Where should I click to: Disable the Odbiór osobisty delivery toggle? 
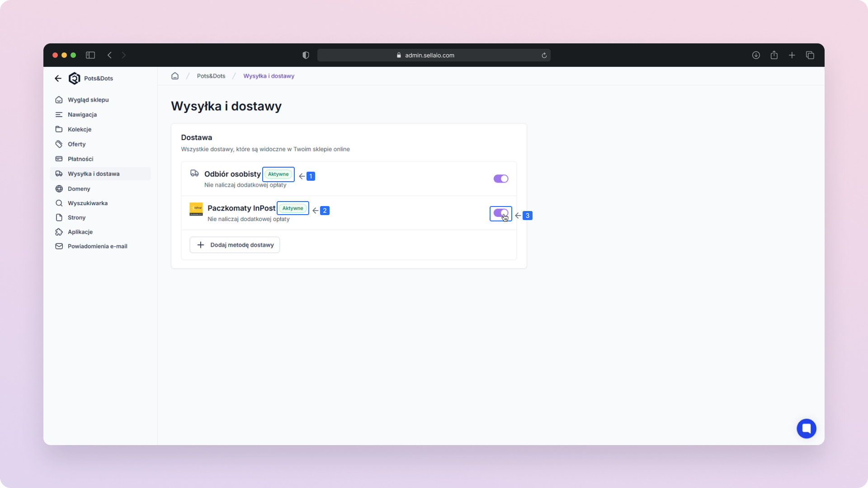[x=500, y=179]
